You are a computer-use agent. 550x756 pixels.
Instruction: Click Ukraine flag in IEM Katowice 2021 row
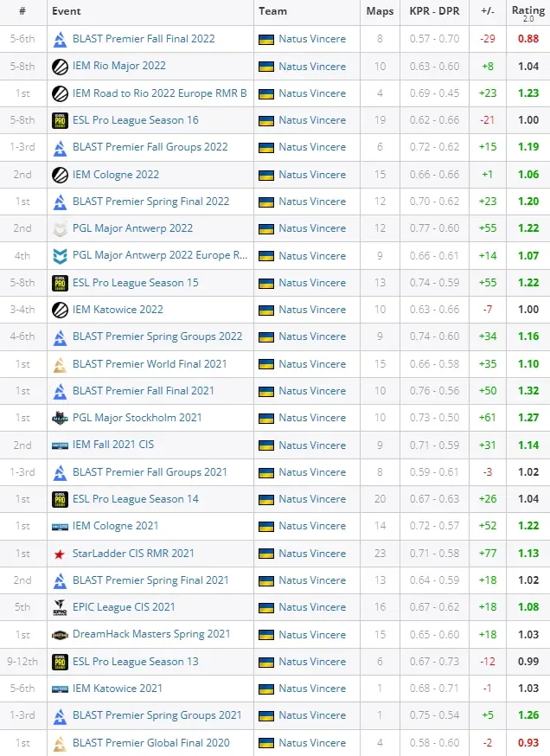coord(266,689)
